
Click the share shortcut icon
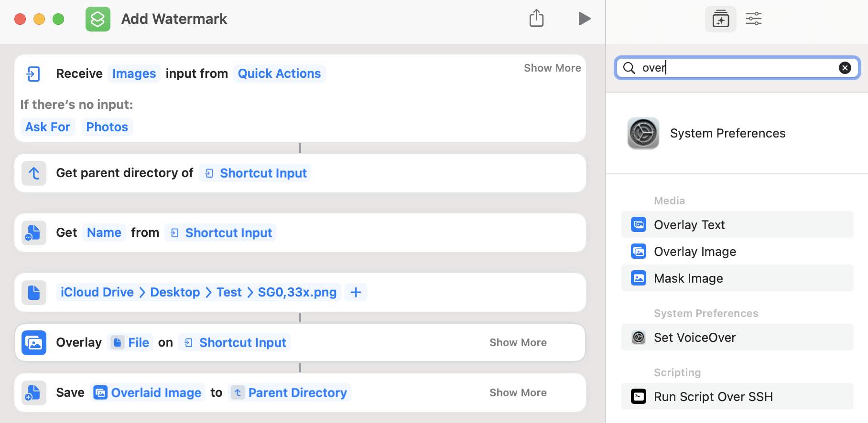tap(536, 19)
